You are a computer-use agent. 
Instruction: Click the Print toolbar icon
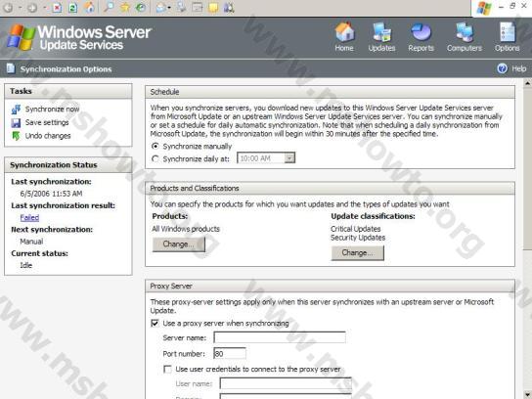click(182, 7)
